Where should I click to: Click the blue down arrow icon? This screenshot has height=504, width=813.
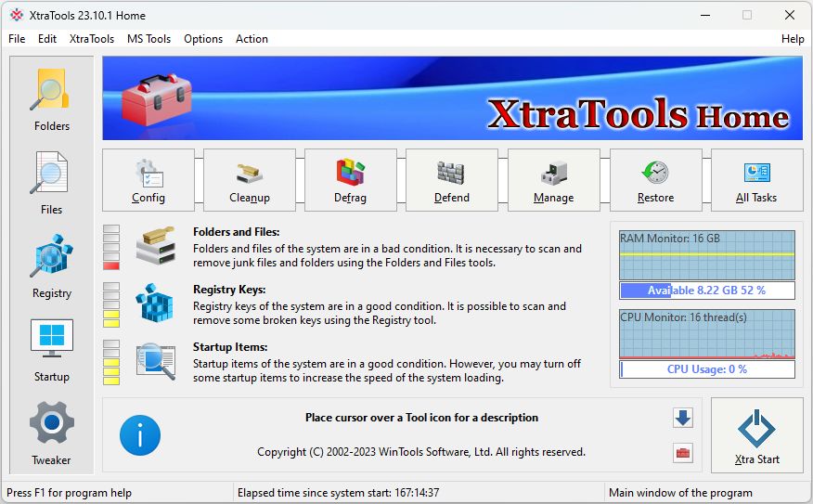coord(683,418)
